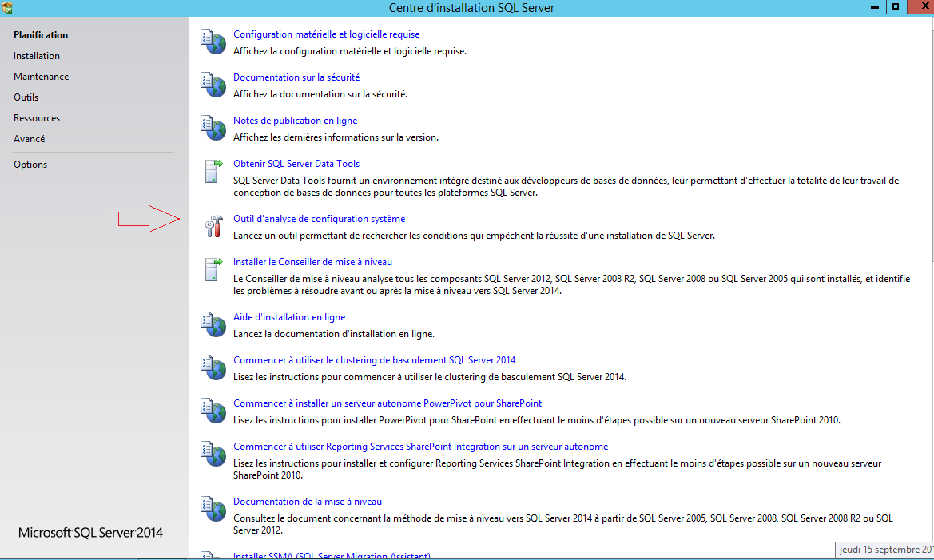
Task: Select the Planification category
Action: click(x=41, y=35)
